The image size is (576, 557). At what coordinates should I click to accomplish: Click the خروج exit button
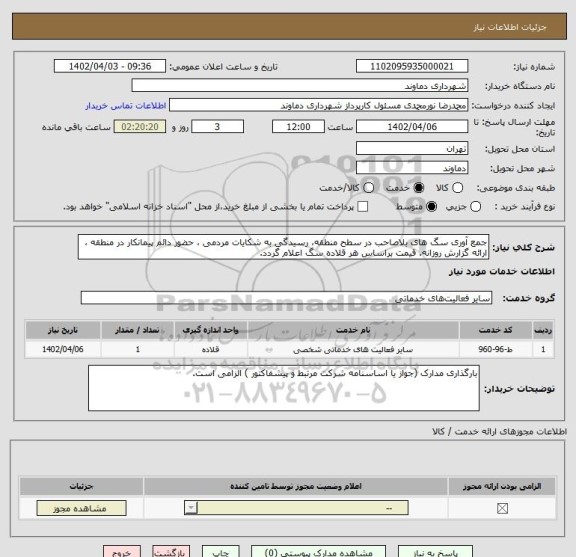(x=122, y=552)
